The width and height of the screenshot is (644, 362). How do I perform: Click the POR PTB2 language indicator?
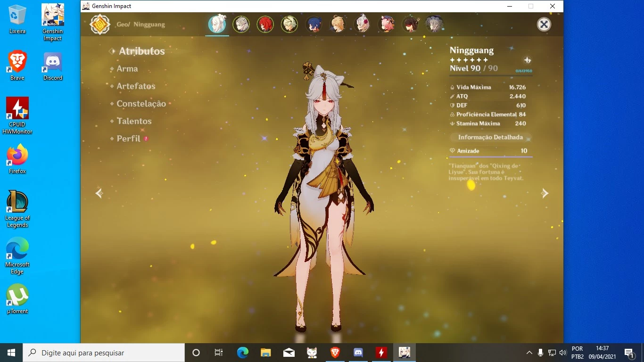click(578, 353)
